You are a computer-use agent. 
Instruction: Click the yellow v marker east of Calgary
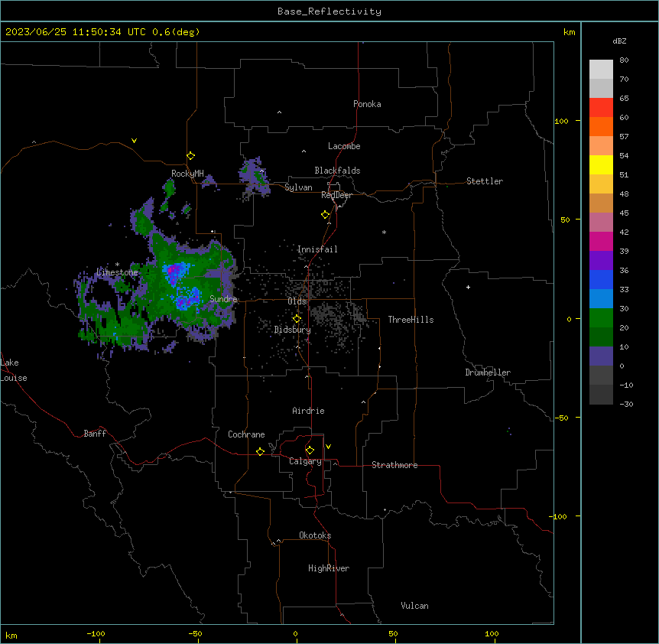[x=328, y=447]
